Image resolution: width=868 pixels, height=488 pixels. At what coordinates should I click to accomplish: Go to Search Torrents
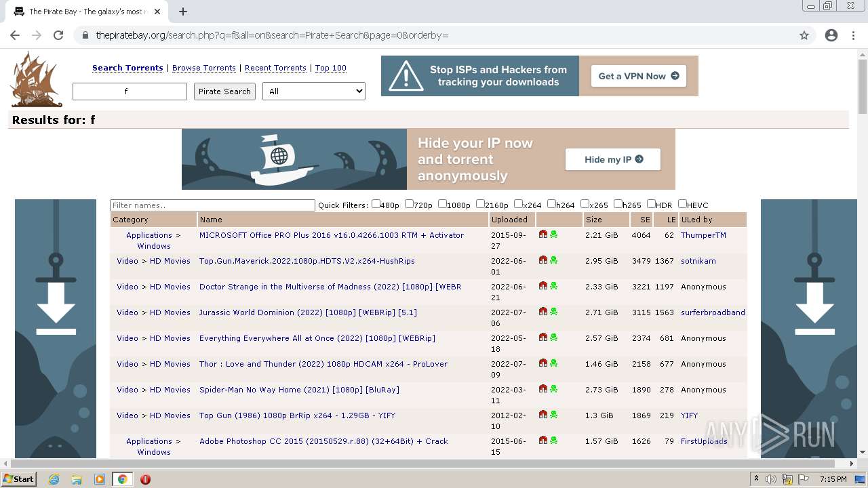click(x=127, y=68)
